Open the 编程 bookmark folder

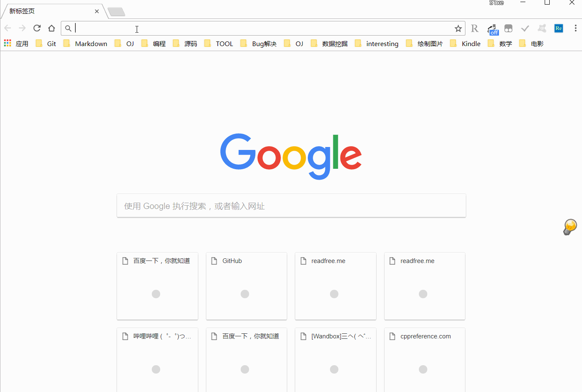153,44
